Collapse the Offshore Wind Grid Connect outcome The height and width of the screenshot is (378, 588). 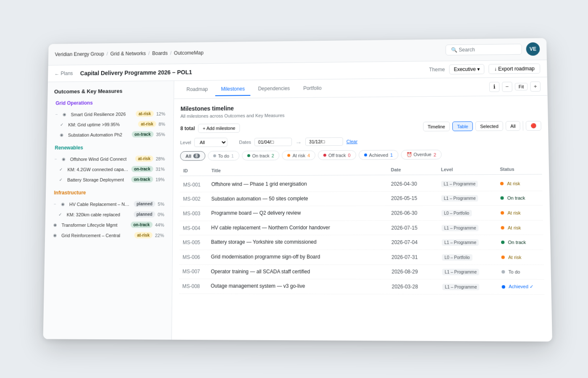[55, 159]
